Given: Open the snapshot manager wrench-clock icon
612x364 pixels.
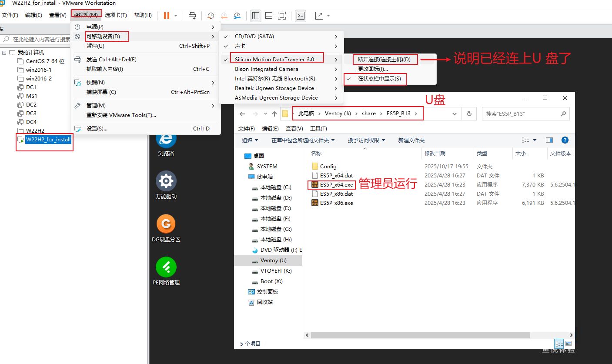Looking at the screenshot, I should [237, 16].
